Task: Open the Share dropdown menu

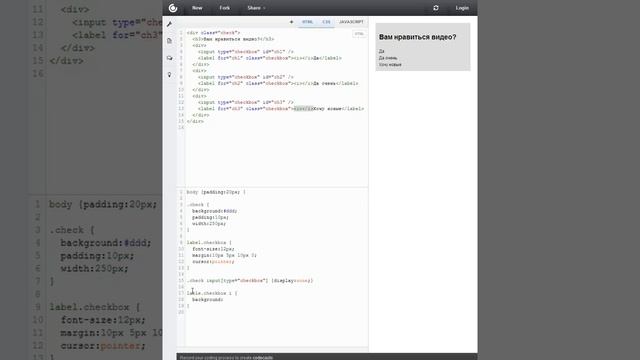Action: (256, 8)
